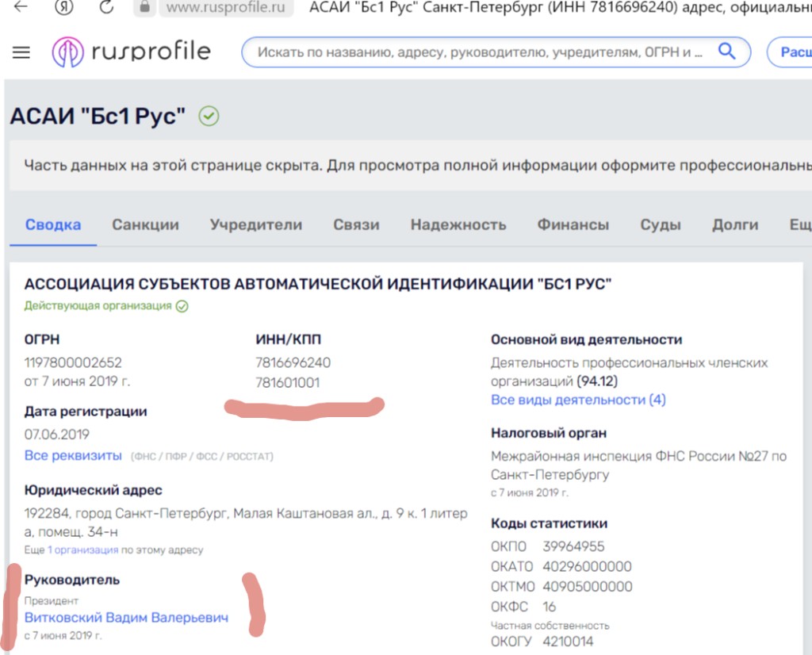Select the ОКПО code 39964955

click(573, 546)
